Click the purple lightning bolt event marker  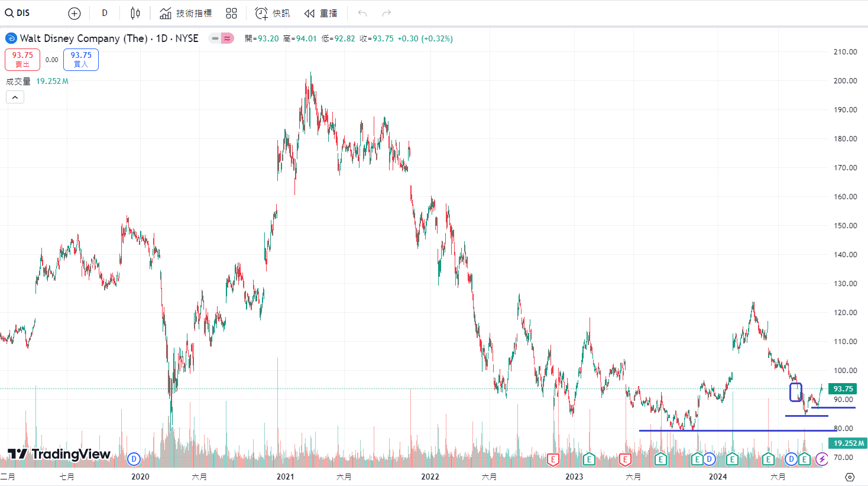(x=822, y=459)
